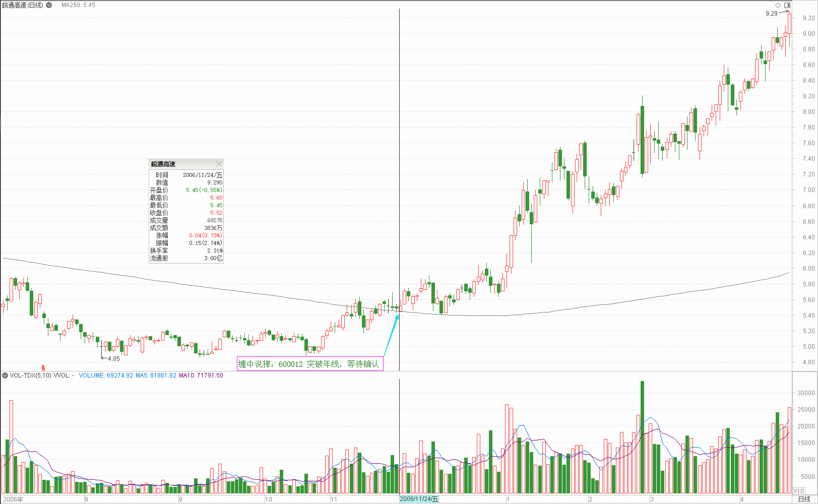Click the diamond icon at chart top-right
This screenshot has height=504, width=818.
778,5
